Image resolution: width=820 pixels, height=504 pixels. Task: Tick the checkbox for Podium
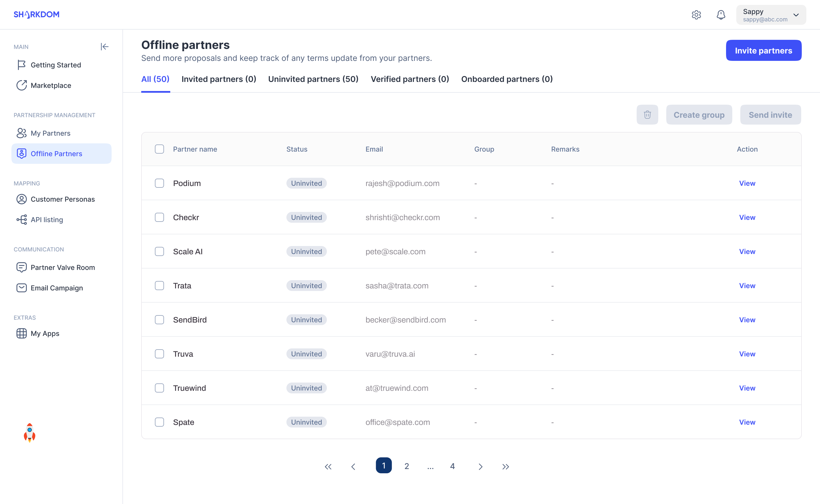click(159, 183)
